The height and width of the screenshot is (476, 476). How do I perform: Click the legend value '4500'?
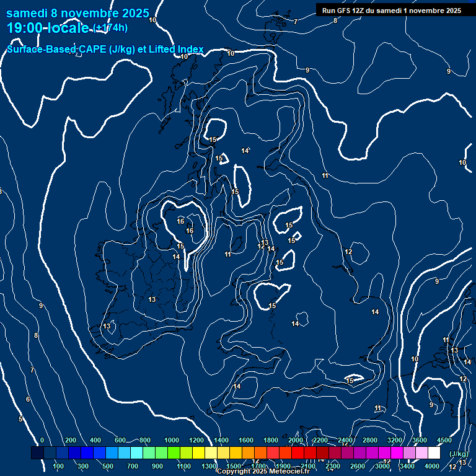(x=444, y=440)
